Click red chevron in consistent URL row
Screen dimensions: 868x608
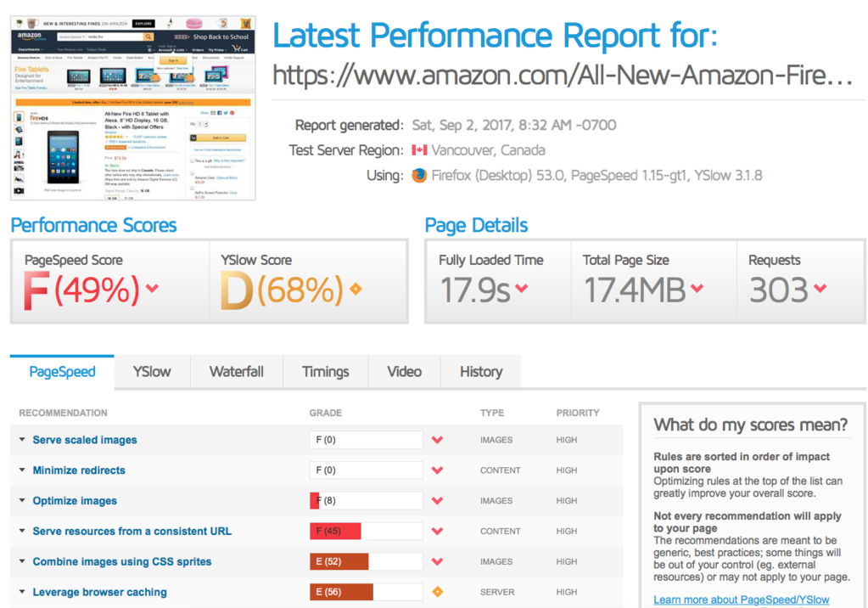pos(437,532)
